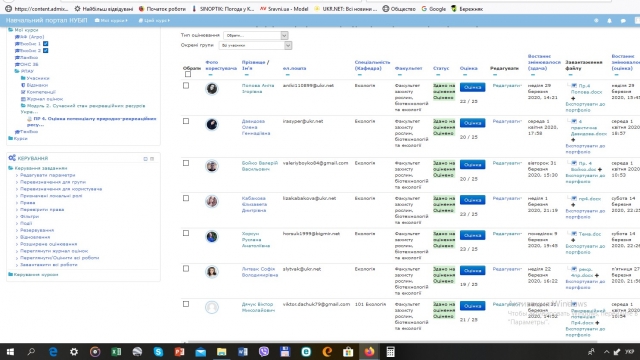Click the notifications bell in portal header
Screen dimensions: 640x360
(609, 20)
